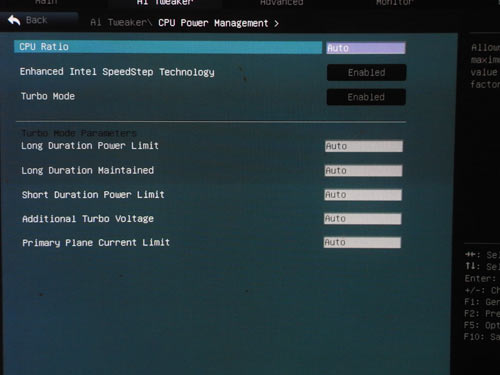Image resolution: width=500 pixels, height=375 pixels.
Task: Select the Turbo Mode label
Action: coord(48,96)
